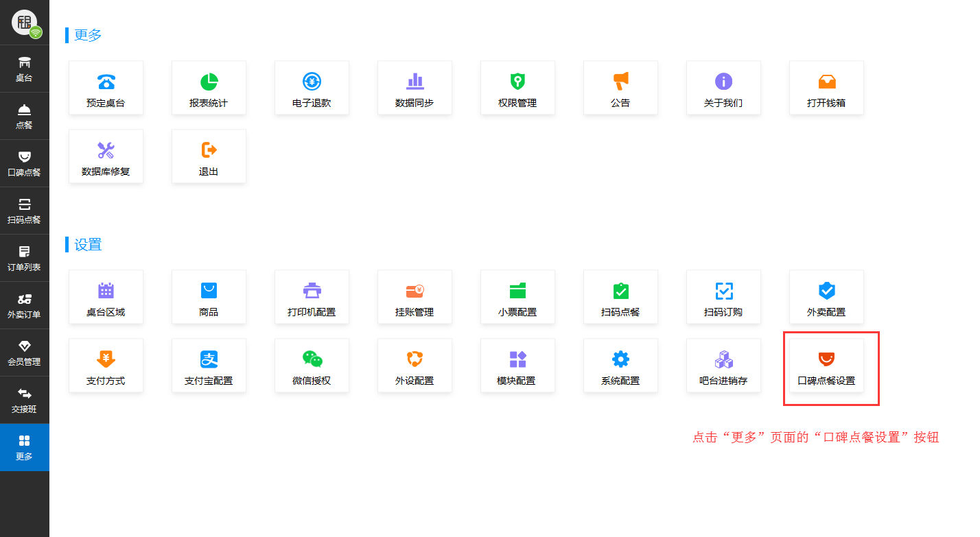Select 更多 in sidebar
Viewport: 980px width, 537px height.
coord(24,447)
